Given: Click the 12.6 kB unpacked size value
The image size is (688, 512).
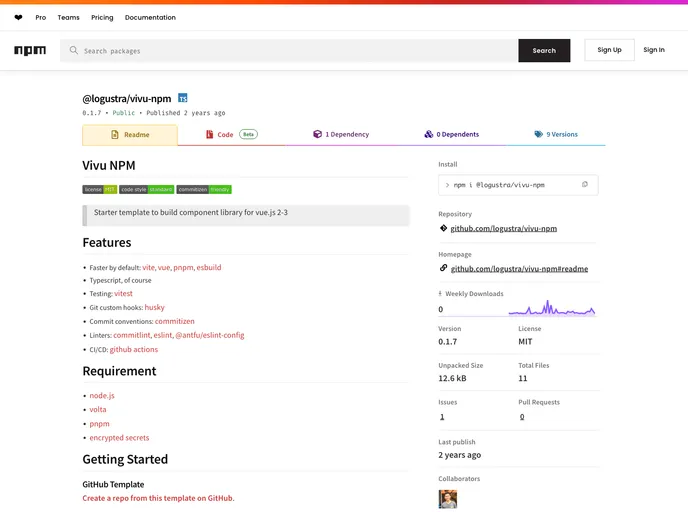Looking at the screenshot, I should [452, 378].
